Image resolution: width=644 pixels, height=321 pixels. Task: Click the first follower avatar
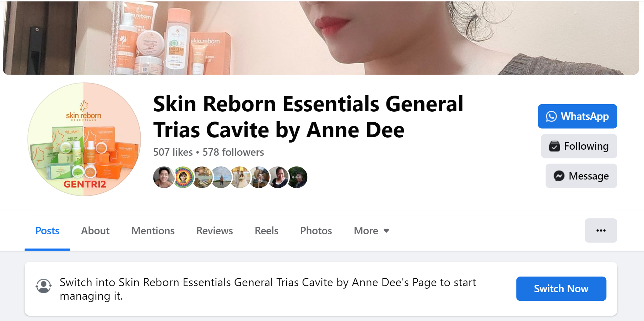click(164, 177)
